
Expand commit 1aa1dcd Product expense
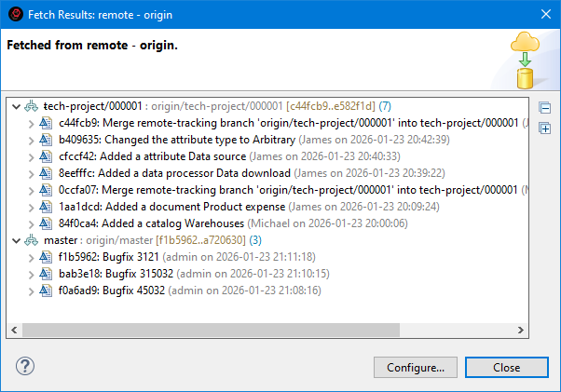click(x=33, y=207)
